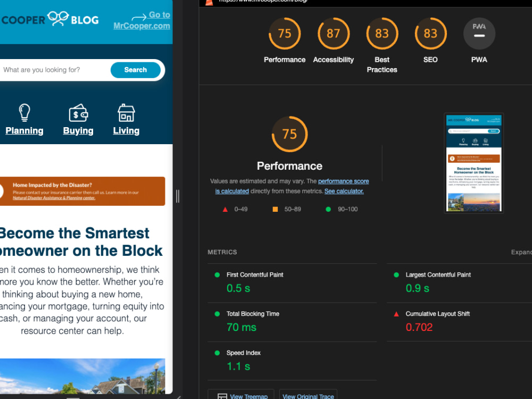Open the PWA category badge
This screenshot has height=399, width=532.
[x=479, y=33]
